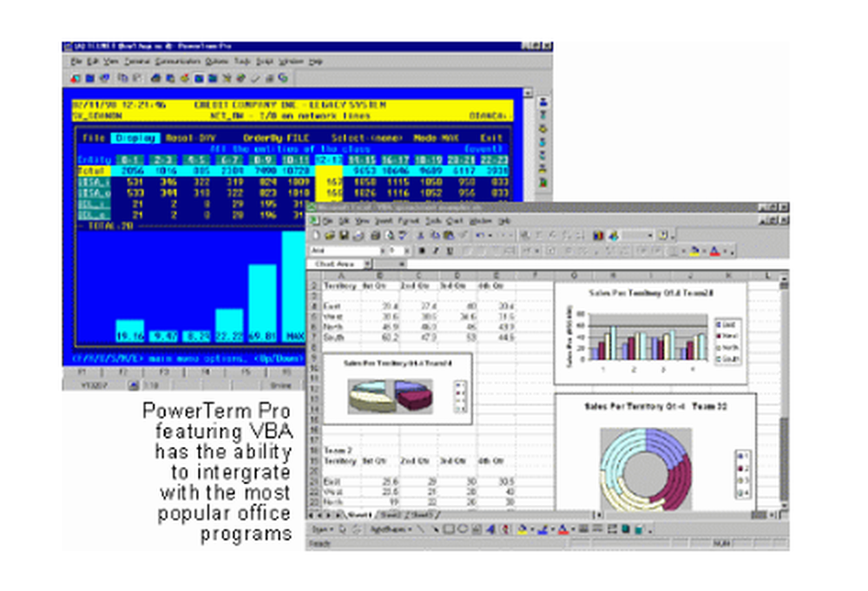
Task: Switch to the Sheet2 tab
Action: [x=390, y=515]
